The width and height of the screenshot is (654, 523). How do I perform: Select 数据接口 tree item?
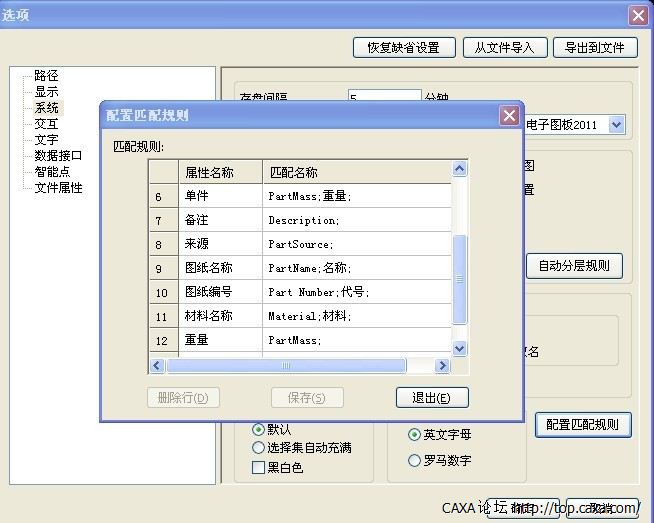click(58, 156)
